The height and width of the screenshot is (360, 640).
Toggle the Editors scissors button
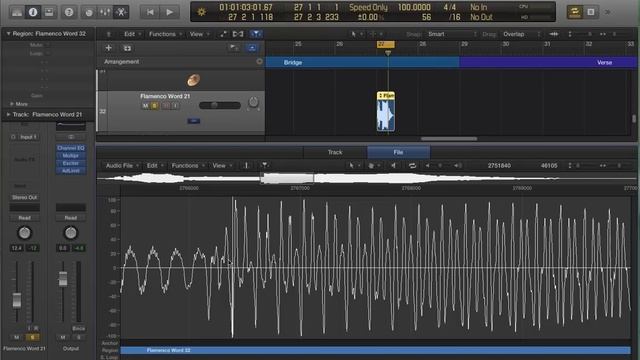121,12
